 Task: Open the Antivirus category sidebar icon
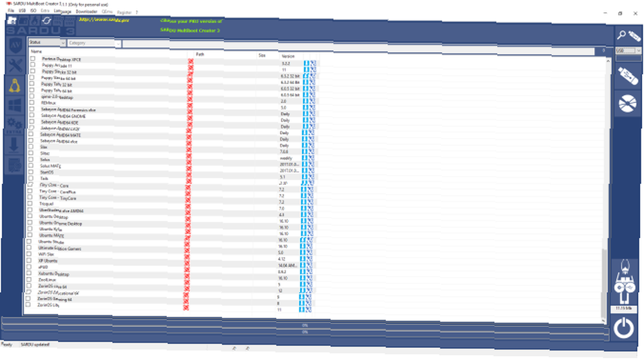[15, 46]
